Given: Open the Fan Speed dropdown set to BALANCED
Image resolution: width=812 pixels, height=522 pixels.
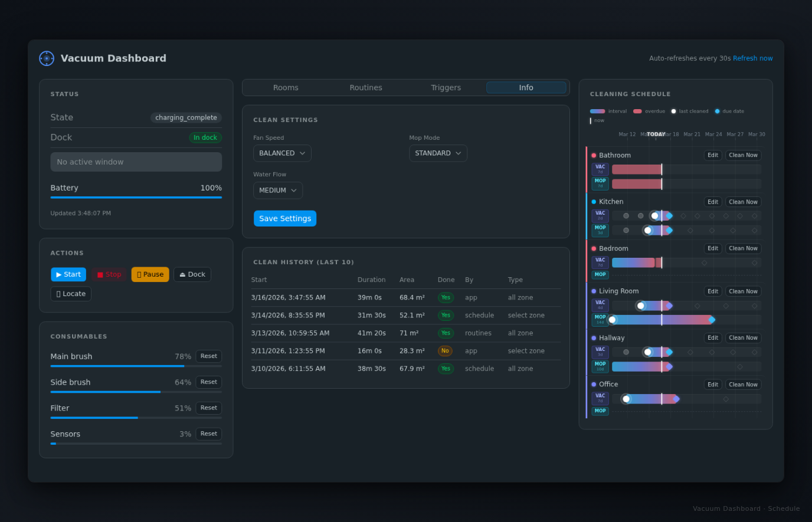Looking at the screenshot, I should [282, 153].
